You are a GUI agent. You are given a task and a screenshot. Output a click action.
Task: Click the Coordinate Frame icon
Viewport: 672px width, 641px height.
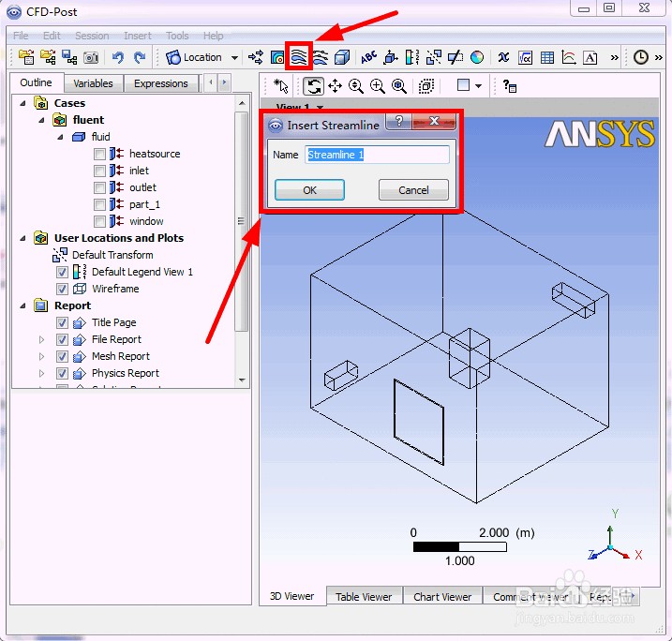click(x=391, y=57)
